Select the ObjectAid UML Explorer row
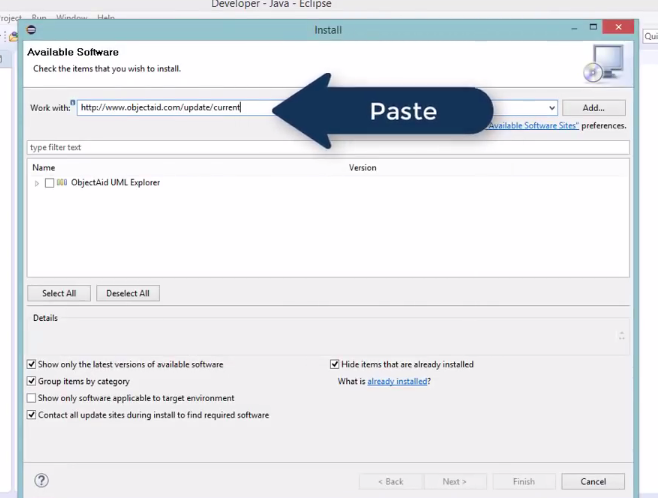This screenshot has height=498, width=658. [x=328, y=183]
